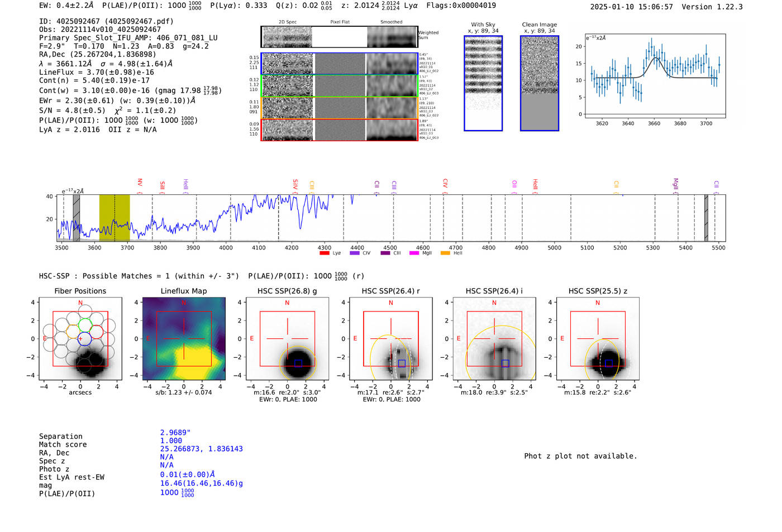The height and width of the screenshot is (532, 782).
Task: Select the timestamp 2025-01-10 15:06:57
Action: pos(632,7)
